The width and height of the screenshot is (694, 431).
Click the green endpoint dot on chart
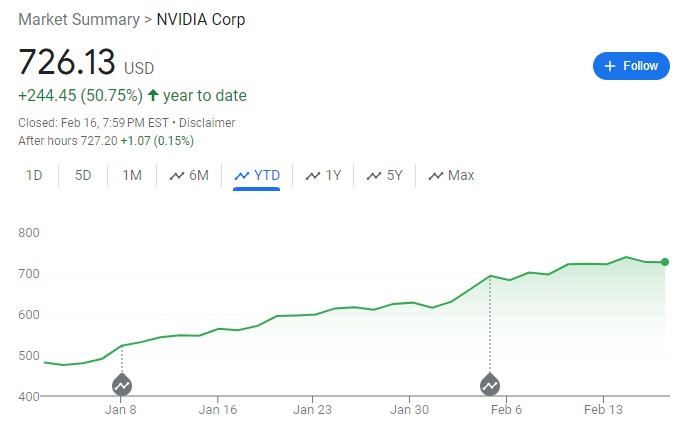pyautogui.click(x=665, y=262)
